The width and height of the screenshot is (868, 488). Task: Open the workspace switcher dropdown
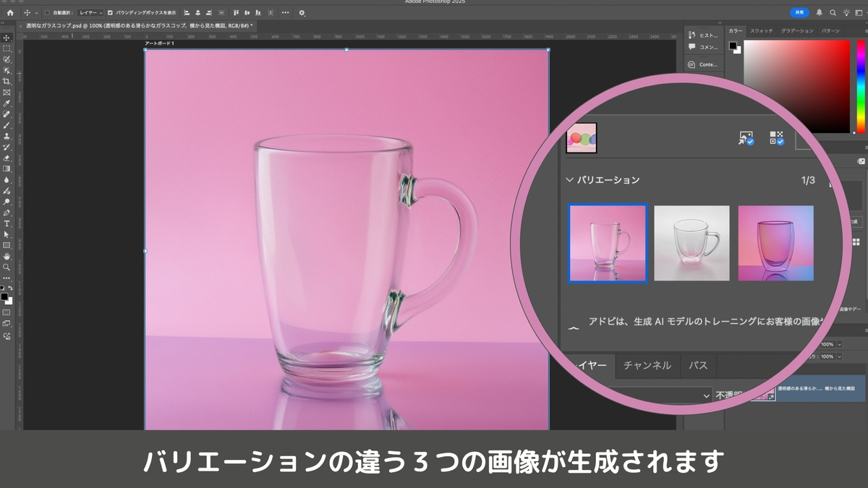[860, 12]
